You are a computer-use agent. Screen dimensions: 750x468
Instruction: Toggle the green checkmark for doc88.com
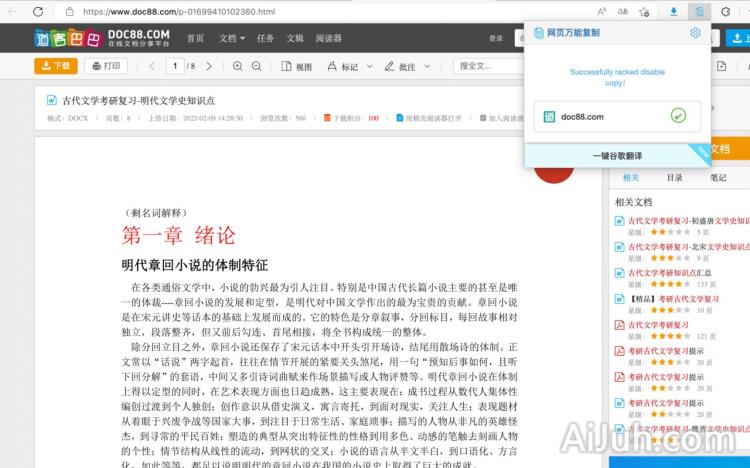(678, 115)
